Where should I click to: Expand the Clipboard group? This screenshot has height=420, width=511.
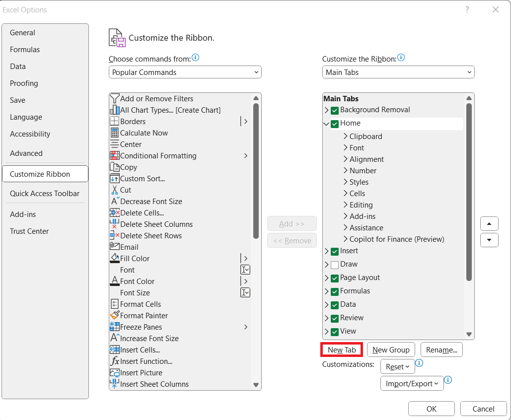click(x=346, y=136)
